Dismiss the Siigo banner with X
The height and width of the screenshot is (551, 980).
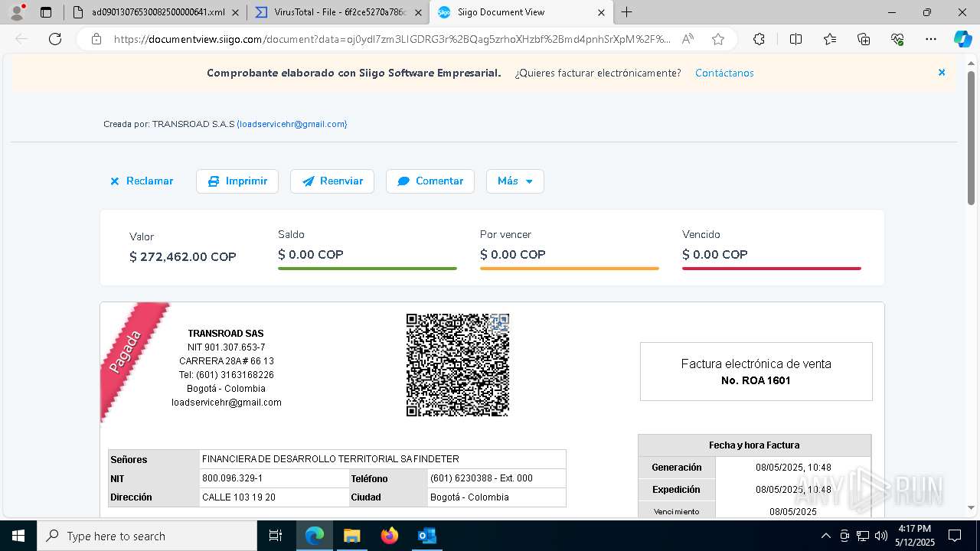942,73
